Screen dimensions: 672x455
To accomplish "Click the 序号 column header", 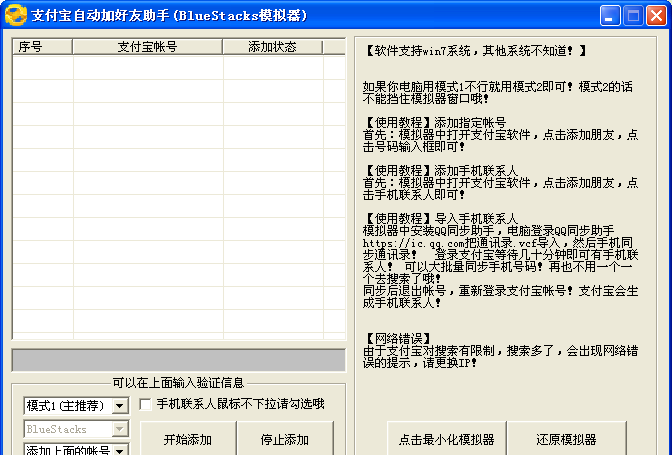I will point(42,47).
